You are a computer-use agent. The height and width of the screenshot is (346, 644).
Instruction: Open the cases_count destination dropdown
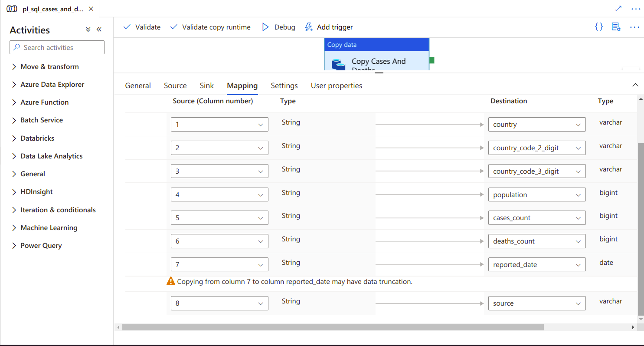click(537, 218)
